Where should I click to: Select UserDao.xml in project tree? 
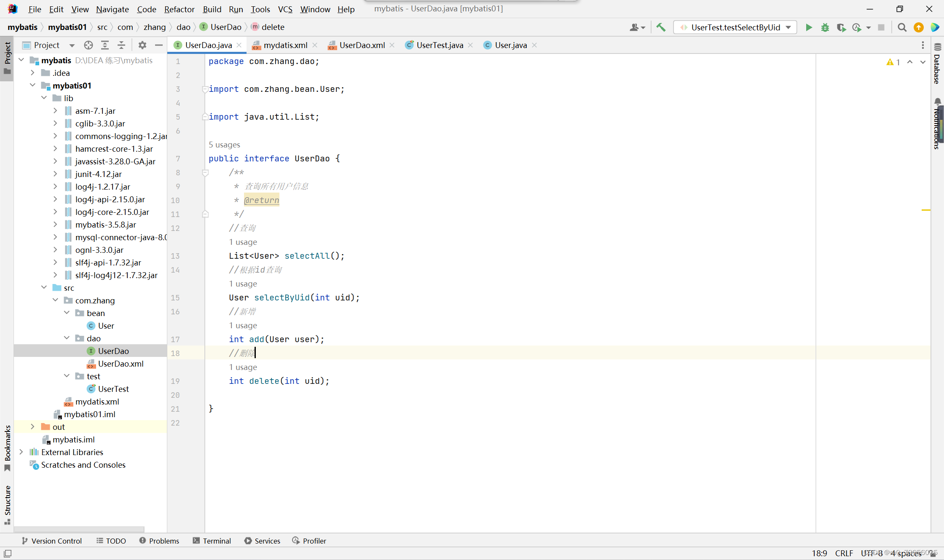pos(121,364)
